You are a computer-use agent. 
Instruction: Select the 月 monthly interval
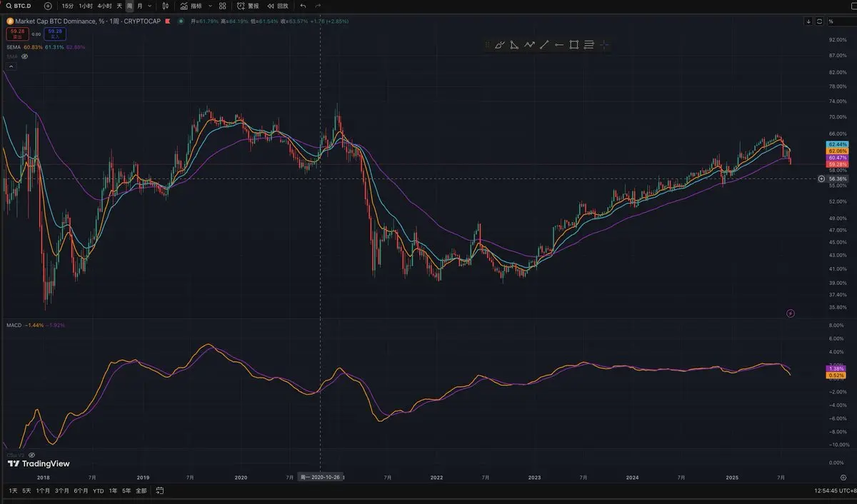coord(139,6)
